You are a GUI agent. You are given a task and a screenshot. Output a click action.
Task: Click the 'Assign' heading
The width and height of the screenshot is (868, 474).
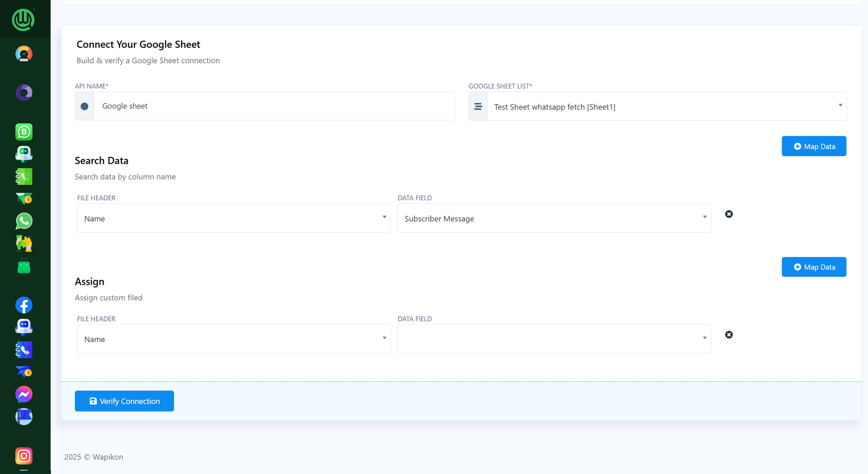pyautogui.click(x=90, y=281)
